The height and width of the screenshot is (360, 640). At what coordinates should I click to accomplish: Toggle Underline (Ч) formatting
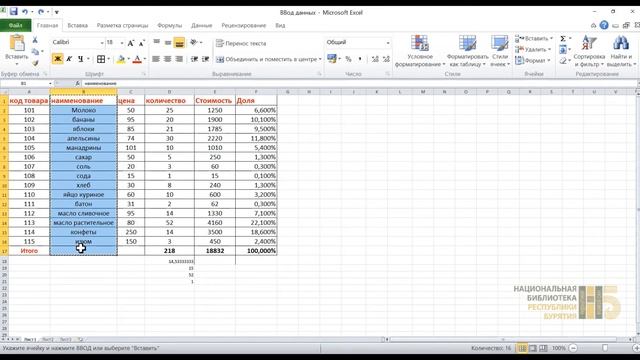coord(80,59)
